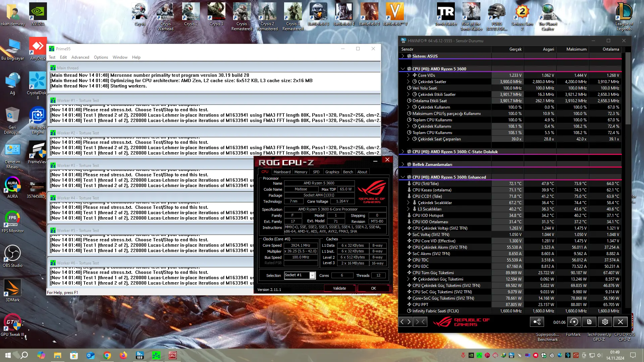Open the CrystalDiskInfo 8 desktop icon
644x362 pixels.
[x=38, y=86]
